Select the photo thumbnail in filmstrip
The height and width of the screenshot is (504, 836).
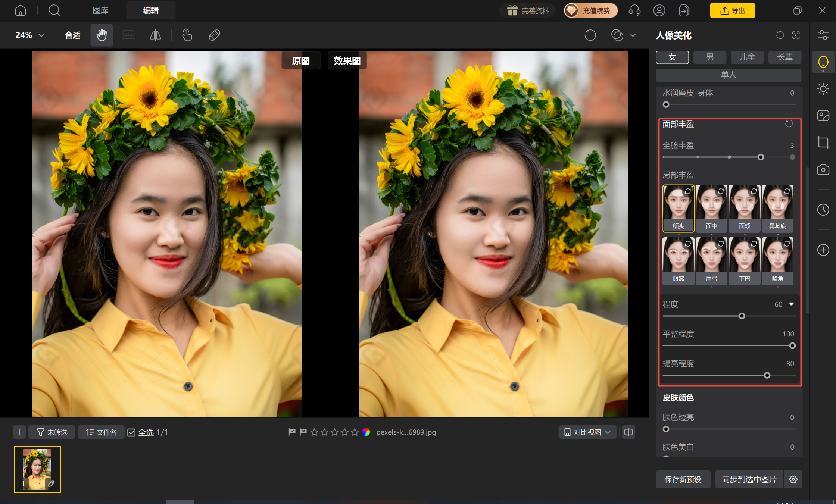click(x=37, y=469)
